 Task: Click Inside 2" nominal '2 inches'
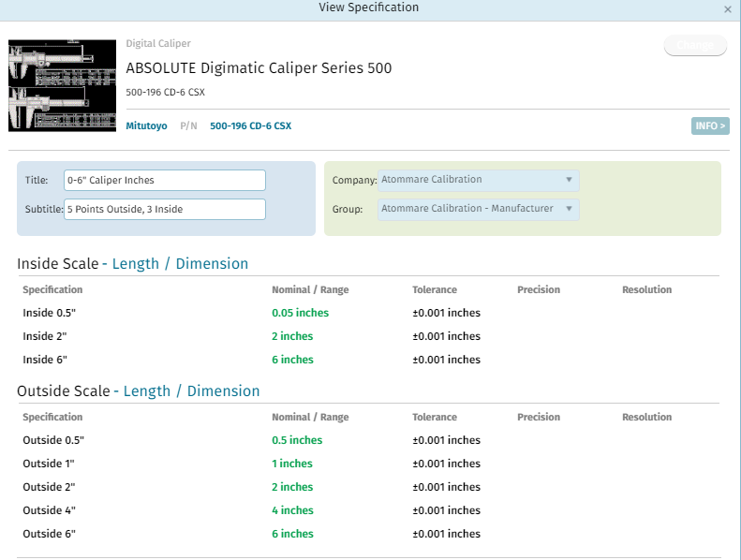292,336
